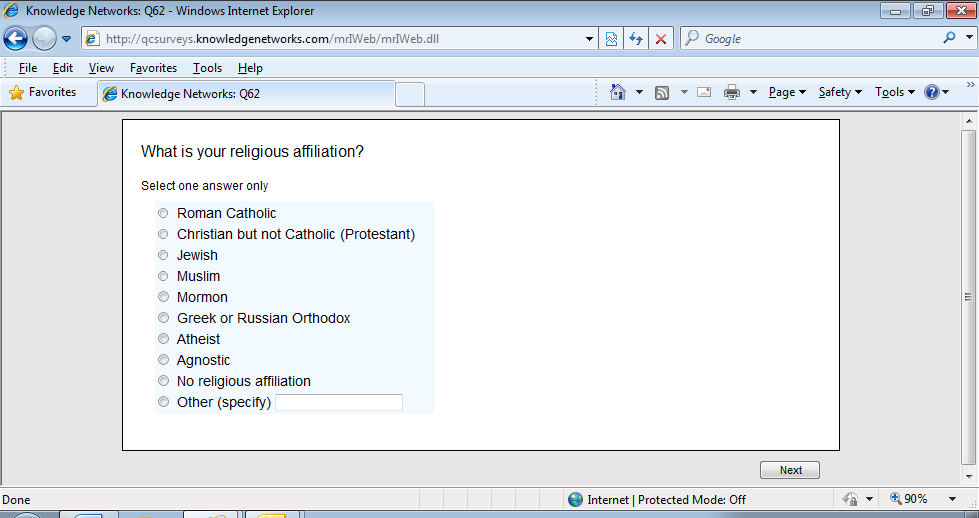Open the View menu
The width and height of the screenshot is (979, 518).
pyautogui.click(x=101, y=67)
